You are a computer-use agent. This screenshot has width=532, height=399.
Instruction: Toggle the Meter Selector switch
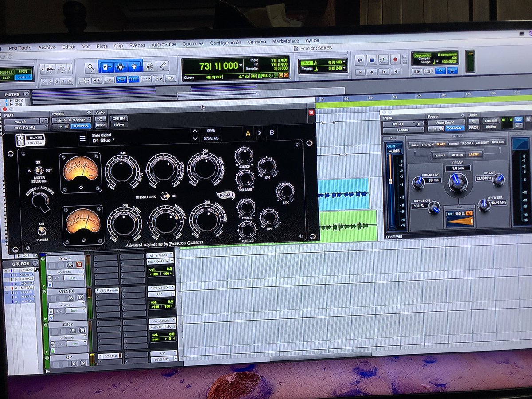[39, 170]
